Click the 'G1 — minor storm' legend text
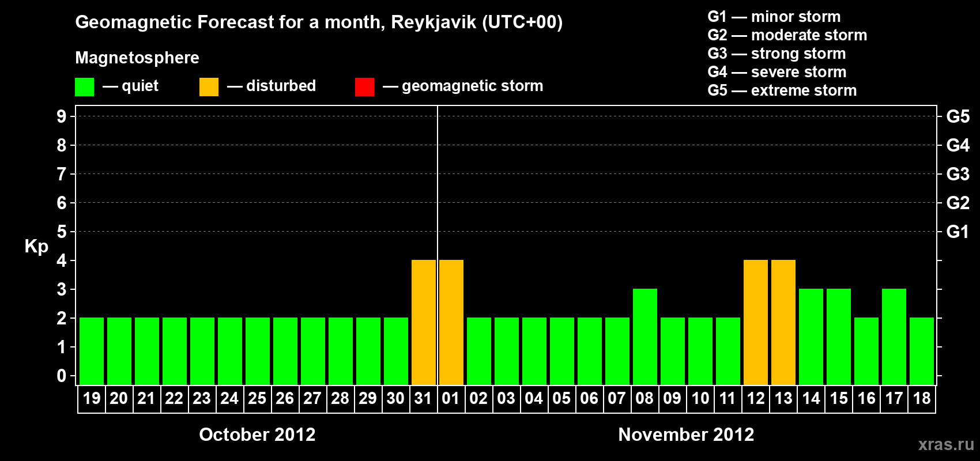Viewport: 980px width, 461px height. pyautogui.click(x=774, y=17)
